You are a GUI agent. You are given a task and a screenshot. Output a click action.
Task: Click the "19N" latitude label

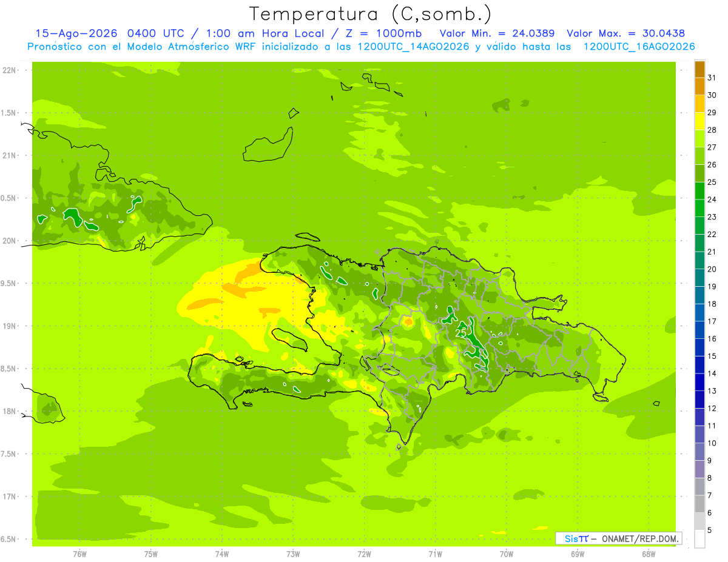[x=9, y=326]
